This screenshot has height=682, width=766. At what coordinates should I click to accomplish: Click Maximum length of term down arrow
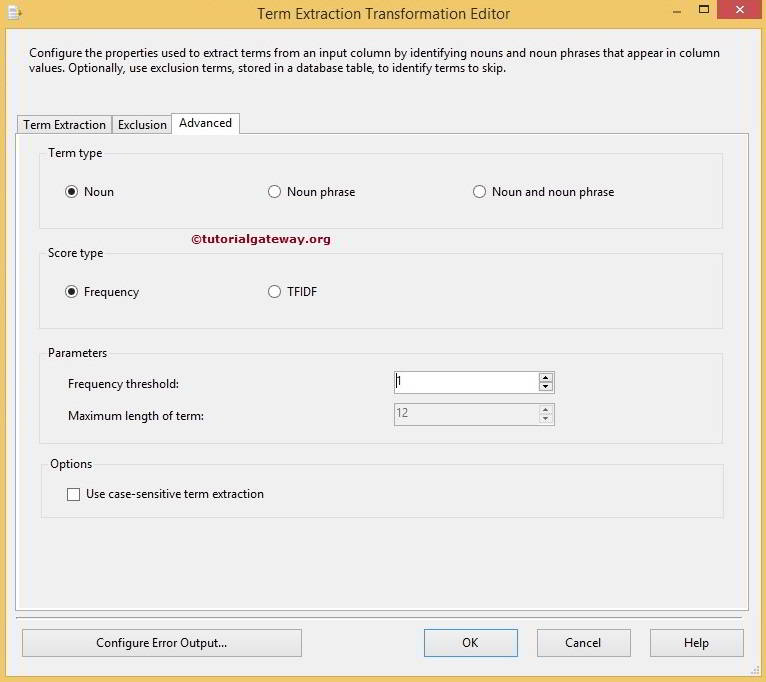click(x=545, y=419)
